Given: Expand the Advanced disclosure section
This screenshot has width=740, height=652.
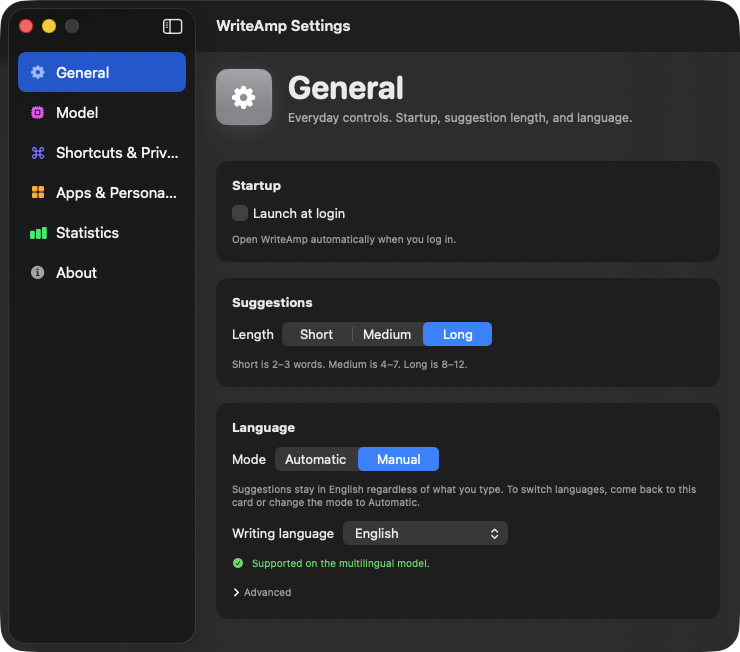Looking at the screenshot, I should 262,592.
